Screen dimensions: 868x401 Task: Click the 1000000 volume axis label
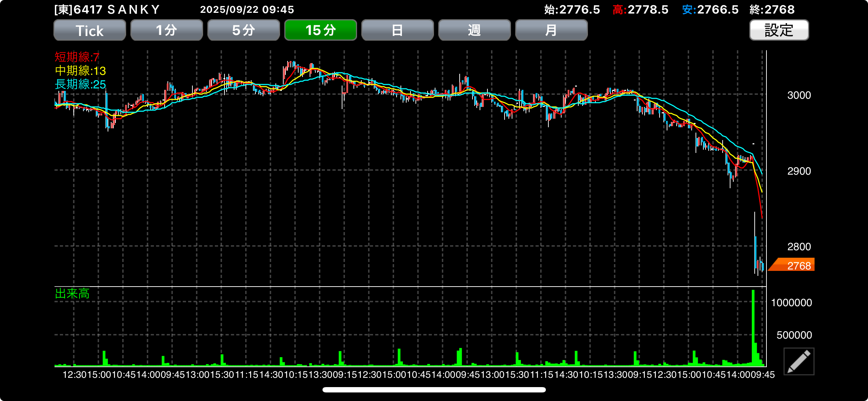[791, 303]
